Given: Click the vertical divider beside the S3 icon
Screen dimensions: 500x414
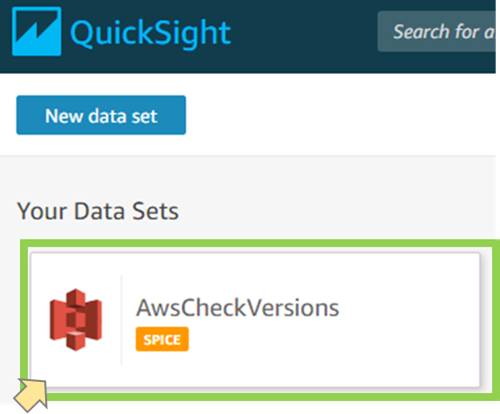Looking at the screenshot, I should [122, 320].
